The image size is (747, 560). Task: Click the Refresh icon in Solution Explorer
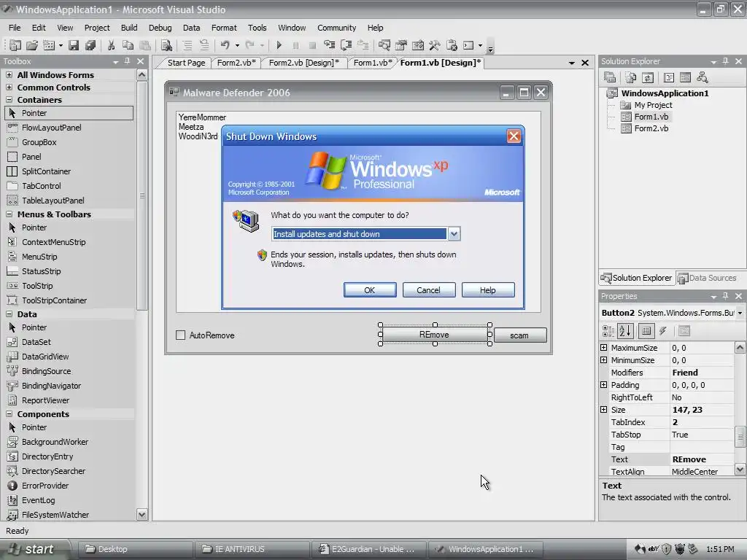[648, 77]
